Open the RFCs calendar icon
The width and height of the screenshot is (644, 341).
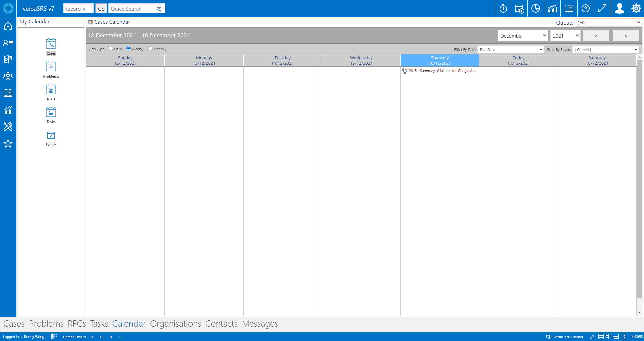pyautogui.click(x=51, y=90)
